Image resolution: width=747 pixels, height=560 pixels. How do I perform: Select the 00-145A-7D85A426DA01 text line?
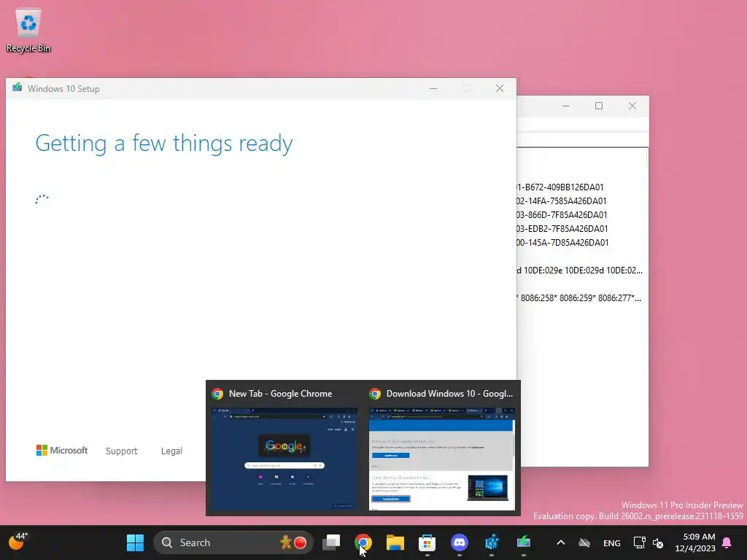[562, 242]
